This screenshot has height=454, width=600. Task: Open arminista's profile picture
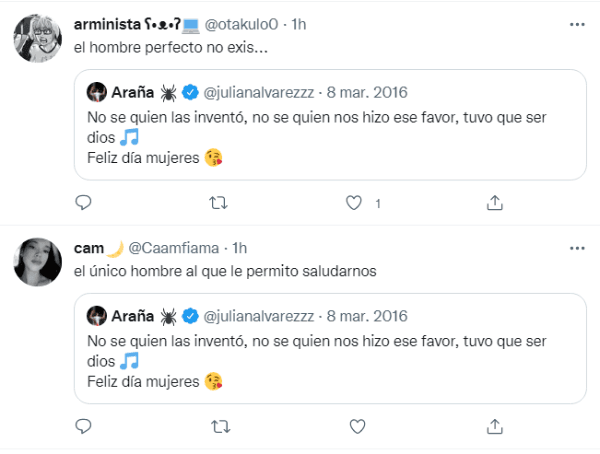(x=39, y=39)
